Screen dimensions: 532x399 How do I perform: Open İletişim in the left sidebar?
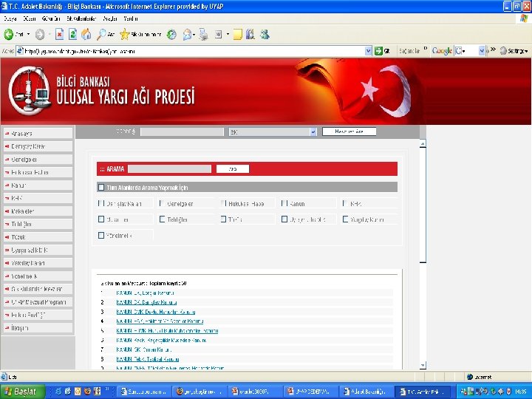pyautogui.click(x=38, y=328)
